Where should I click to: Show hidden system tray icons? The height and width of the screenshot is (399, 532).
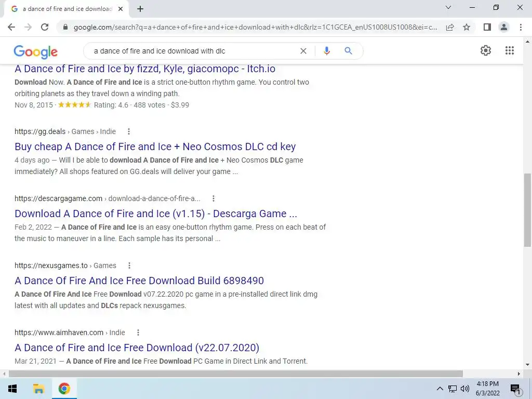tap(440, 389)
